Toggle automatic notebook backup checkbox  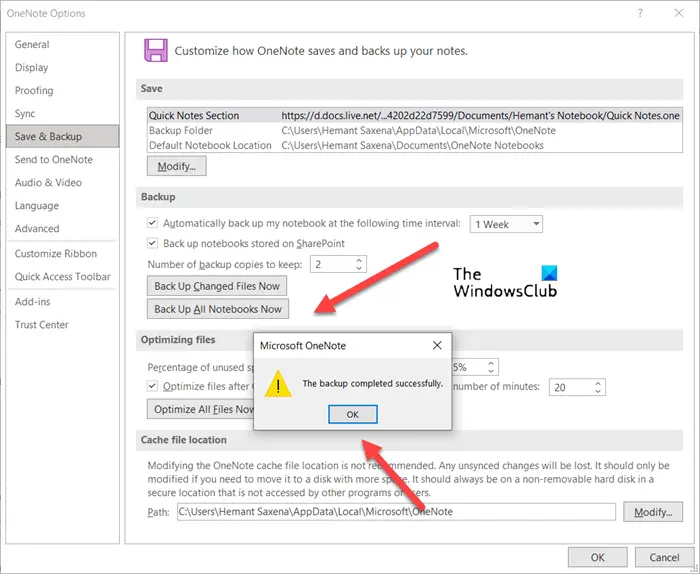[153, 223]
